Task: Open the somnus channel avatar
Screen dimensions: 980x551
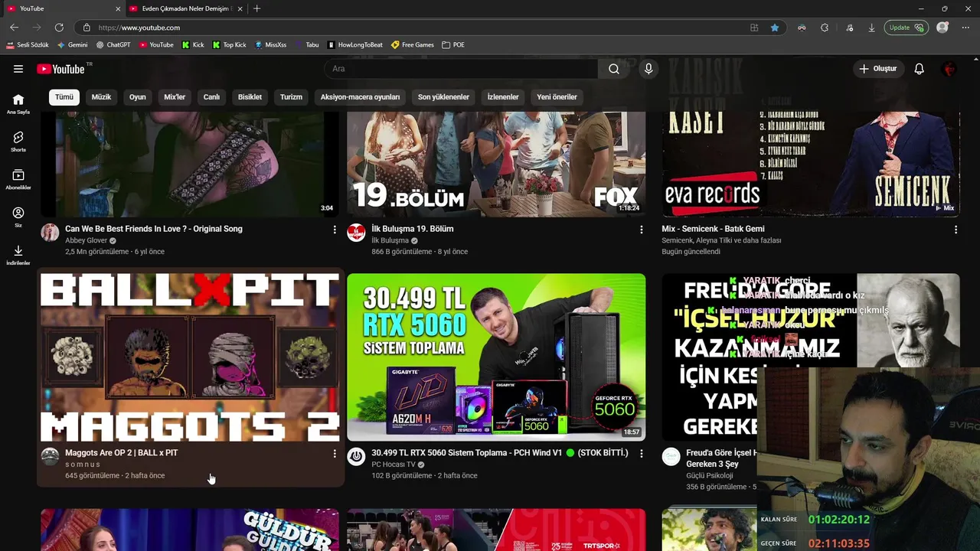Action: (50, 457)
